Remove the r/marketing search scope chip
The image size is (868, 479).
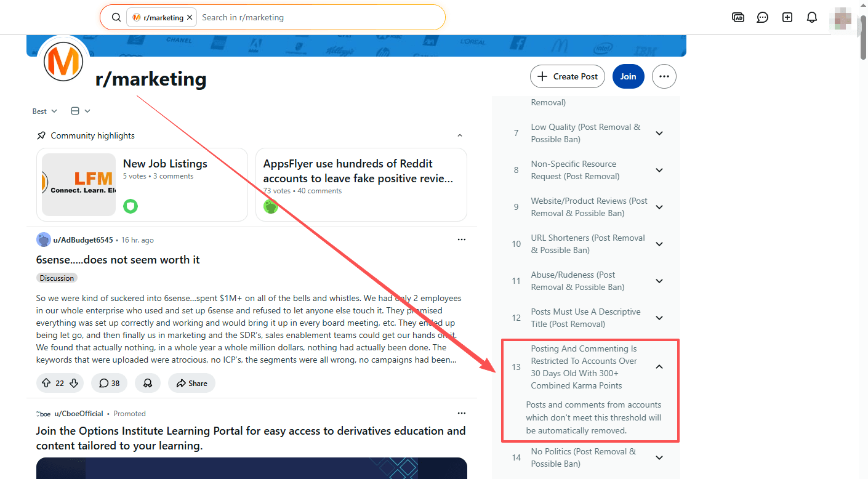coord(190,18)
